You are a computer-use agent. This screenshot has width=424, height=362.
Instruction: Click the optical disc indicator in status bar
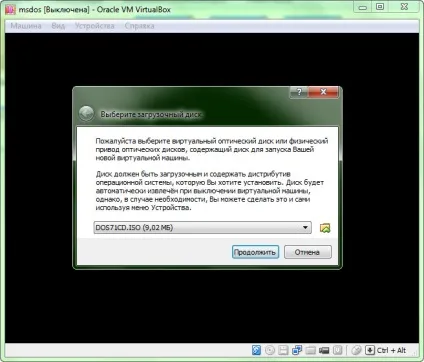point(270,350)
